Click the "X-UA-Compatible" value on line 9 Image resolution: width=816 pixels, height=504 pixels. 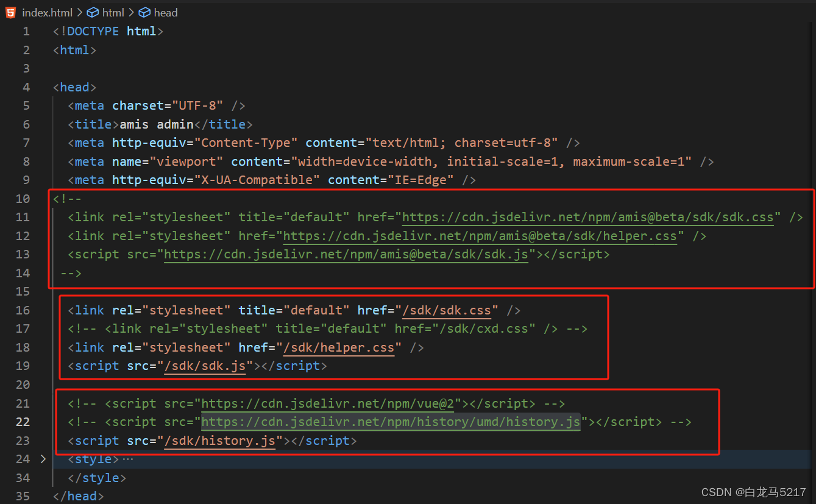pos(257,180)
